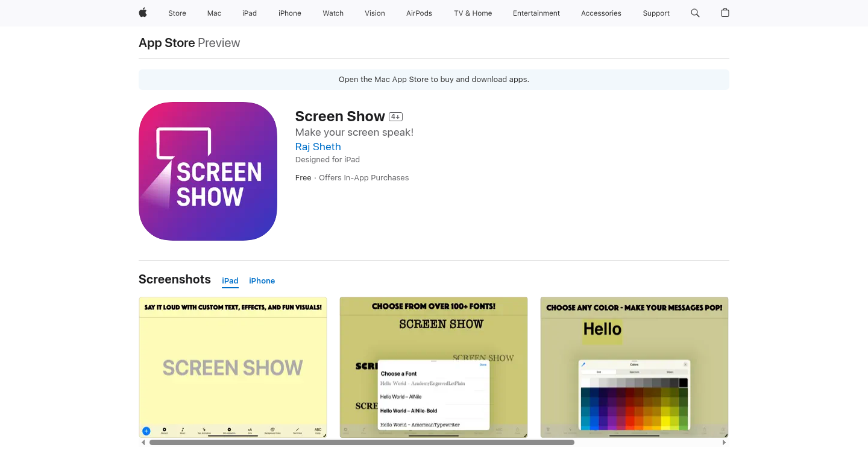Click the App Store heading link
The height and width of the screenshot is (459, 868).
167,43
